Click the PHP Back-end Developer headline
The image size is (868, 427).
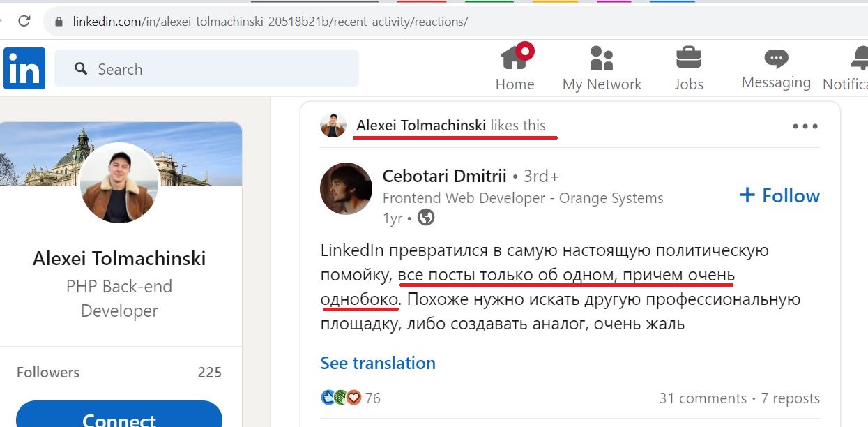119,299
